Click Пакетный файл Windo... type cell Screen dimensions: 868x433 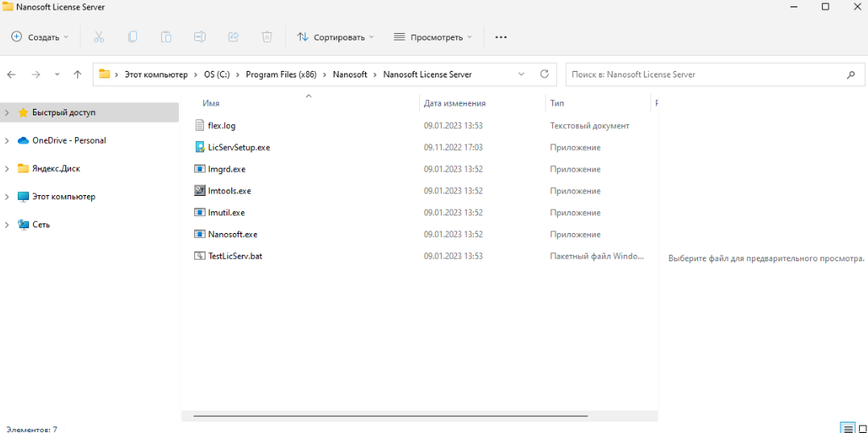pyautogui.click(x=597, y=256)
